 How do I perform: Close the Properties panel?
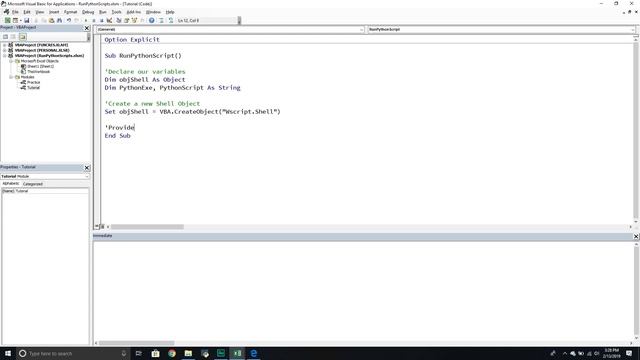point(87,168)
